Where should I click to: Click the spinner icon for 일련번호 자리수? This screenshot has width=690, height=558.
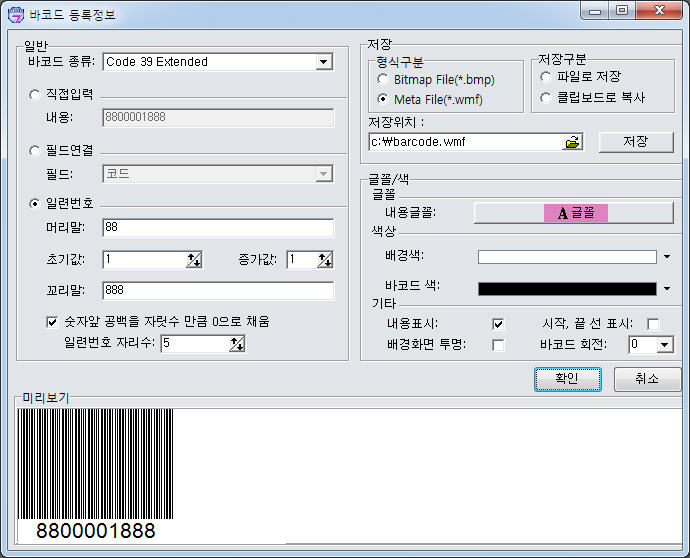[x=237, y=344]
